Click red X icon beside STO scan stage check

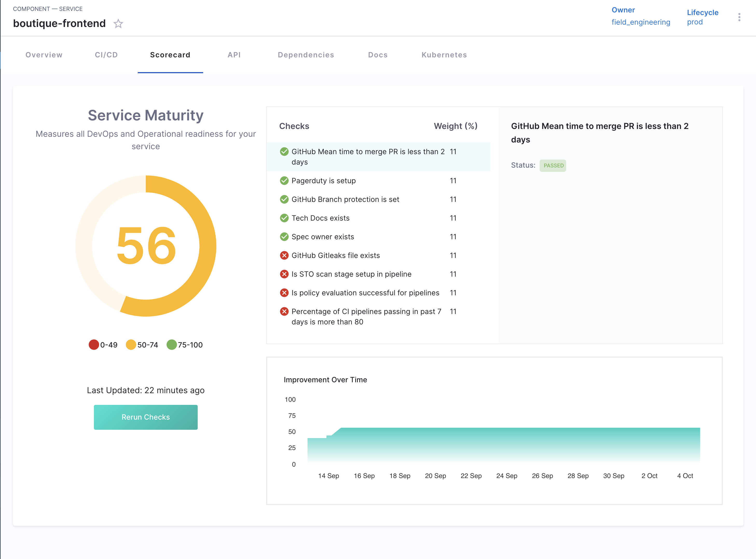click(x=284, y=274)
